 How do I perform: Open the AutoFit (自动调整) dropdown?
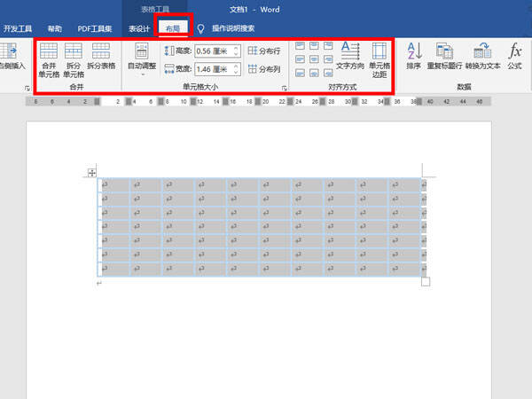pos(142,59)
